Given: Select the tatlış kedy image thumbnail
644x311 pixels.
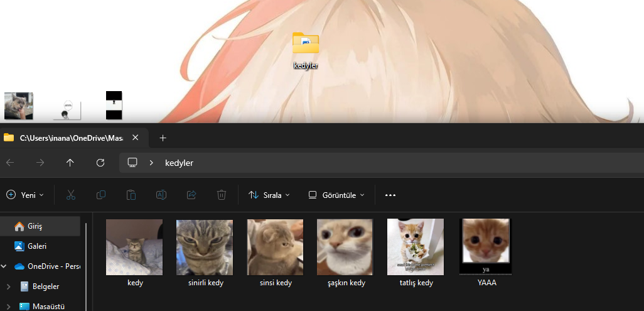Looking at the screenshot, I should click(416, 247).
